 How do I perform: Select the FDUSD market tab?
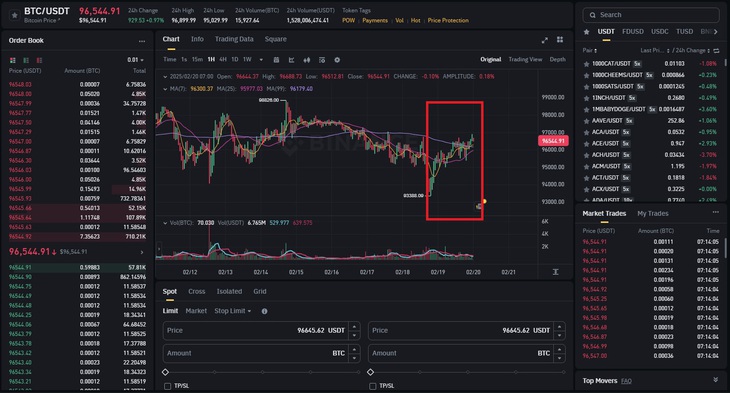pyautogui.click(x=633, y=32)
